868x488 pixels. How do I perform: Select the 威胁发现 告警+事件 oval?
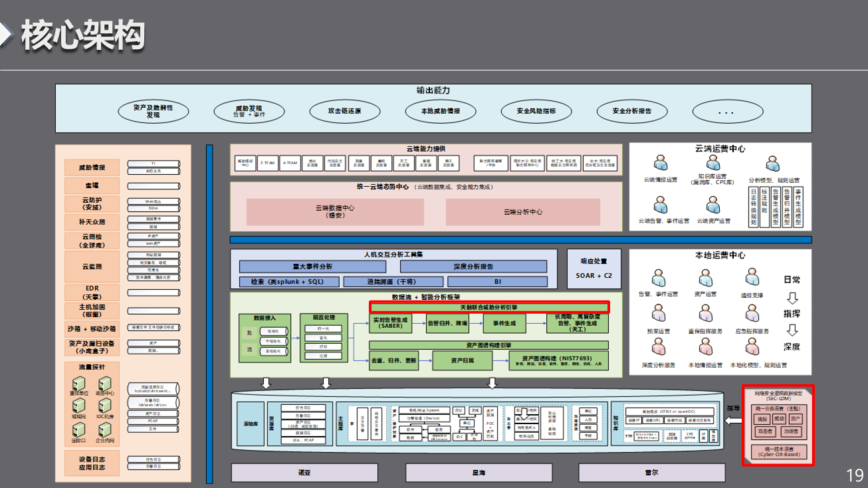click(x=249, y=111)
